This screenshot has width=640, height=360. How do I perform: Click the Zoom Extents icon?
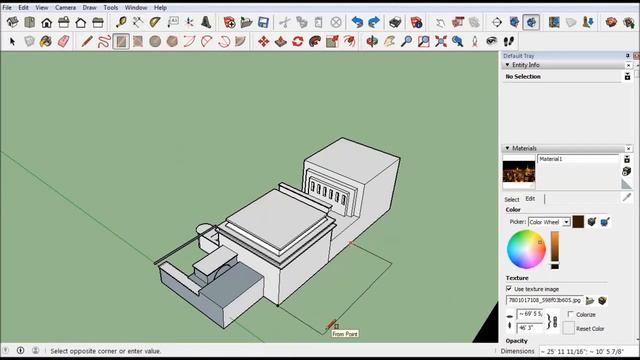[x=441, y=41]
